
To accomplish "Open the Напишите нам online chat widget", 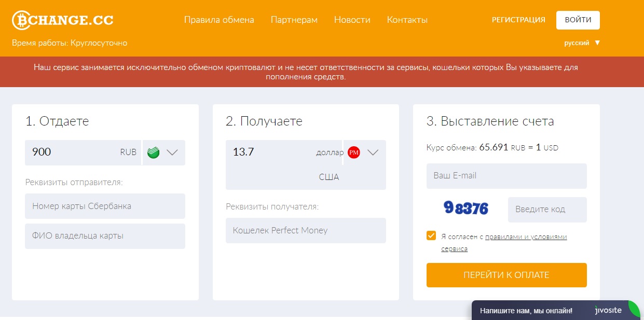I will (526, 311).
